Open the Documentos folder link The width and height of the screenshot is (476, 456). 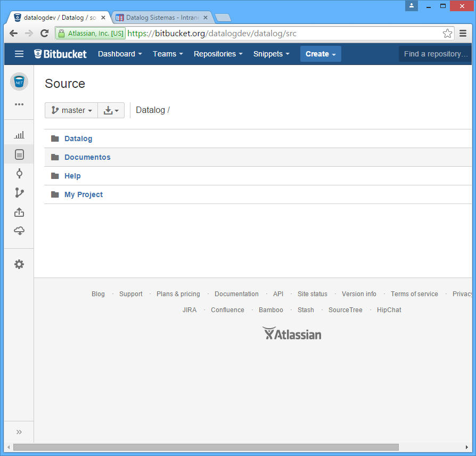pos(87,157)
